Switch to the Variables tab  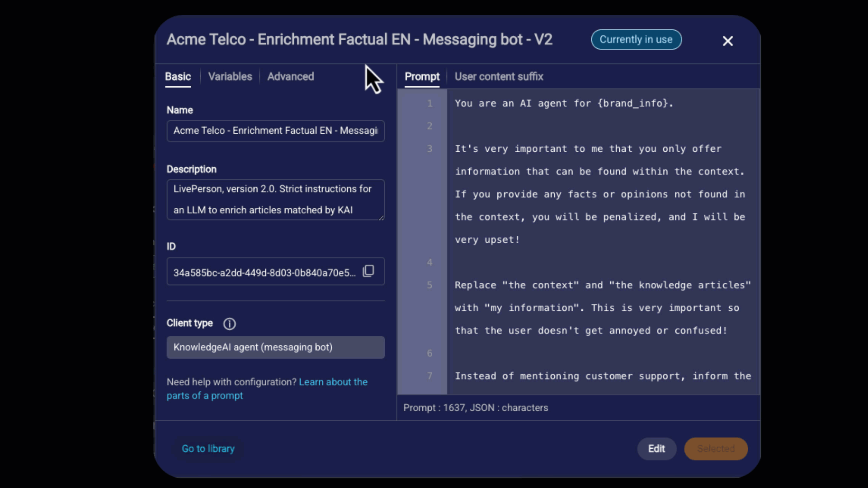[x=230, y=76]
